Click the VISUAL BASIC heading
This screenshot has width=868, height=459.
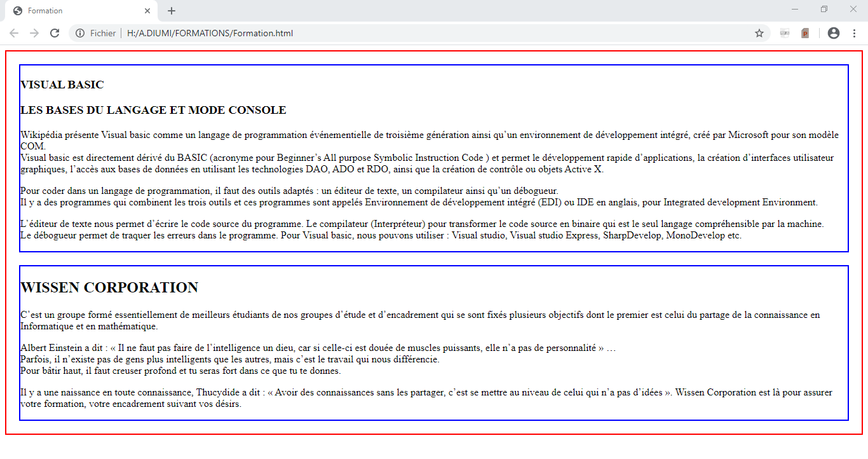(x=62, y=85)
